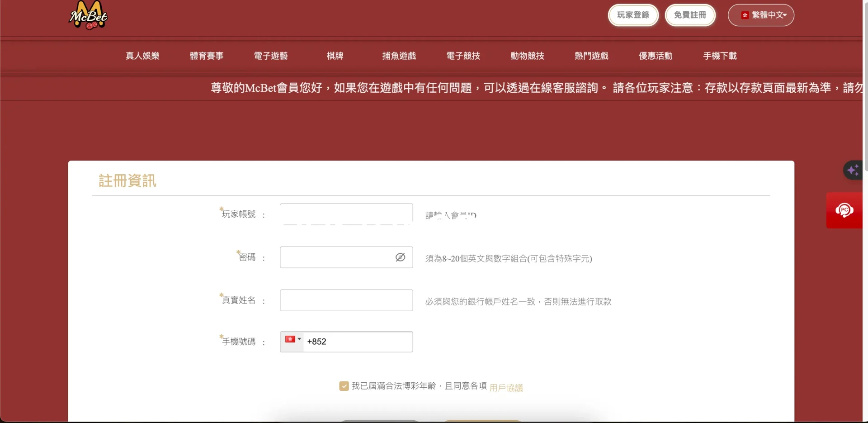868x423 pixels.
Task: Toggle password visibility eye icon
Action: pyautogui.click(x=400, y=257)
